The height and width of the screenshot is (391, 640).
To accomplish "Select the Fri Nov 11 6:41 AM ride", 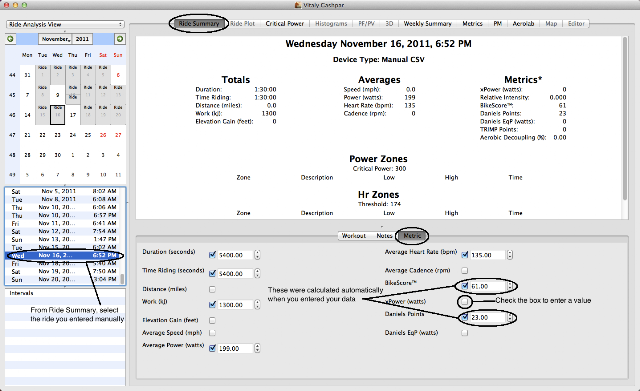I will [x=63, y=223].
